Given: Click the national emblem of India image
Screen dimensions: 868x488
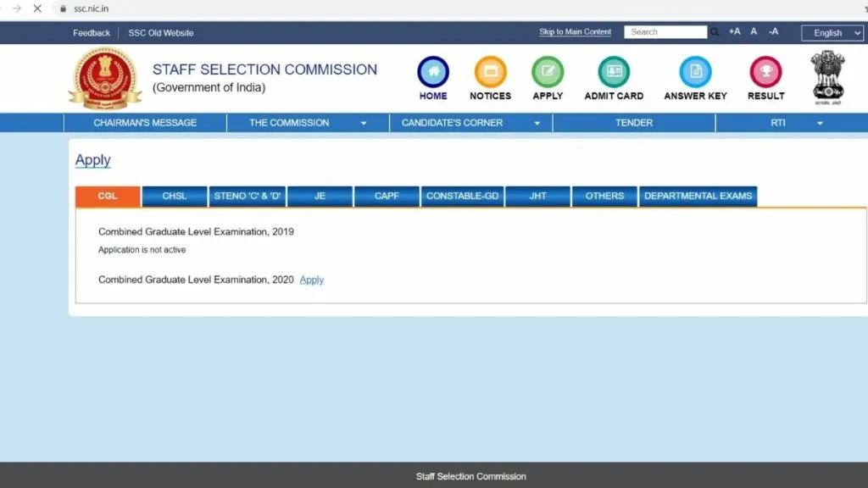Looking at the screenshot, I should coord(827,77).
